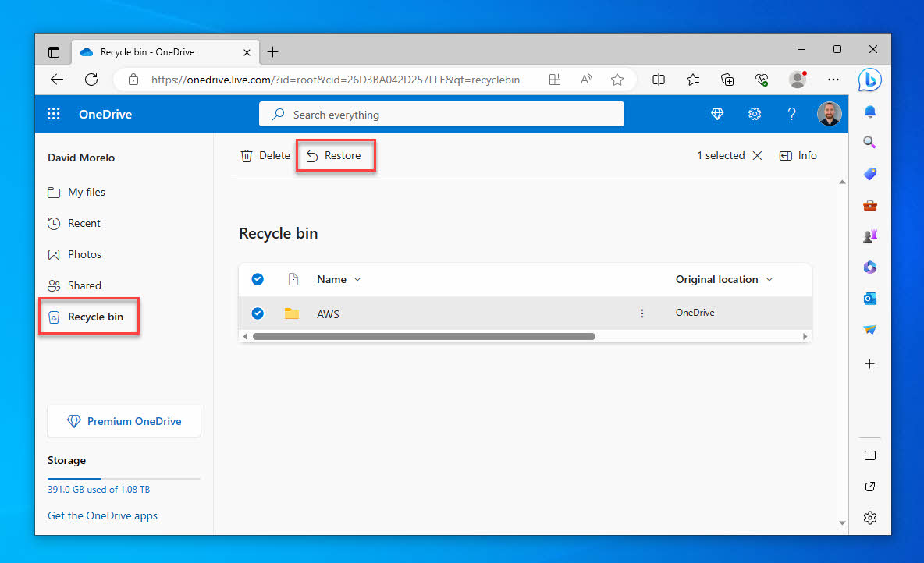Click the Search everything box
The width and height of the screenshot is (924, 563).
[x=442, y=115]
